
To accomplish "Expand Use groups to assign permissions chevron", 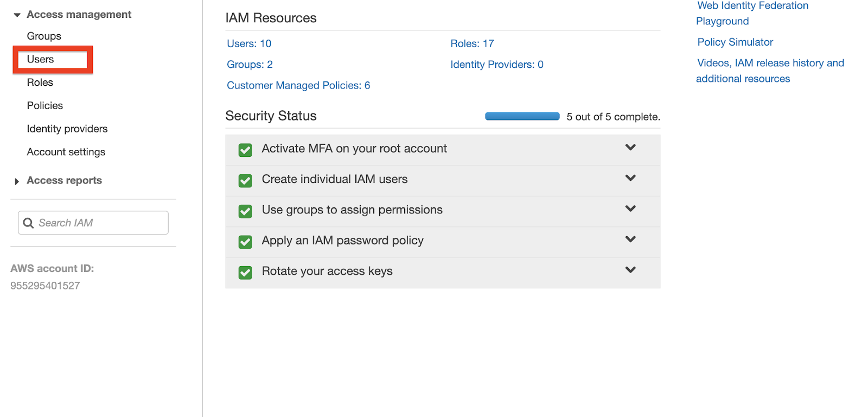I will (630, 208).
